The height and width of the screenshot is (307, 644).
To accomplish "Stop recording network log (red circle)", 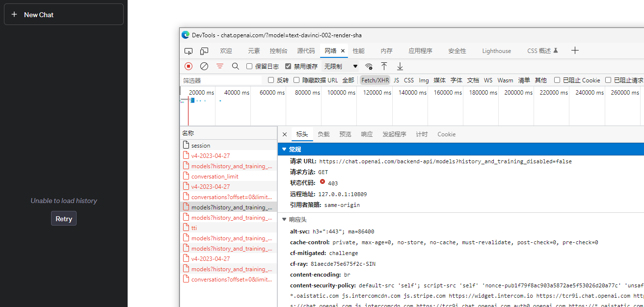I will (188, 66).
